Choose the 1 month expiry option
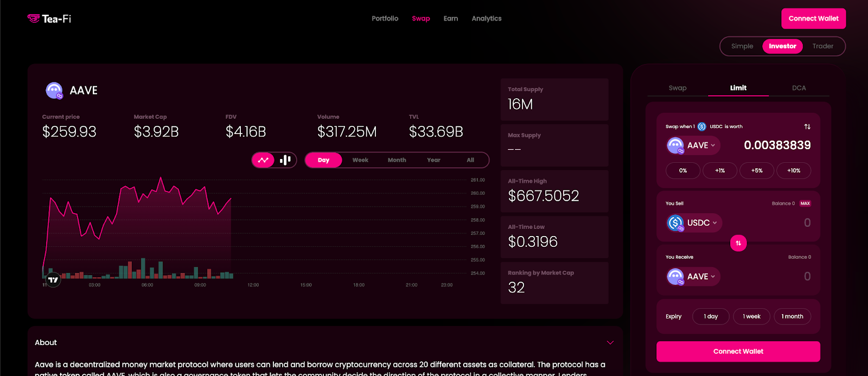This screenshot has height=376, width=868. click(x=792, y=316)
